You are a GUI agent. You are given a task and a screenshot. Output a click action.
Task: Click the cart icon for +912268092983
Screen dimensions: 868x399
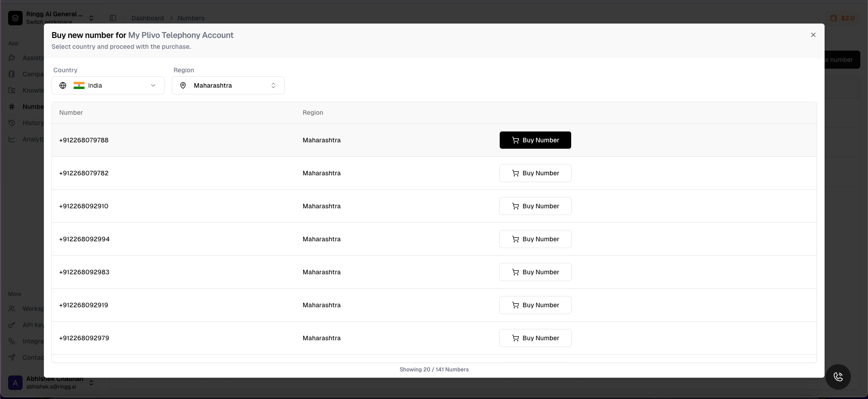pyautogui.click(x=516, y=272)
